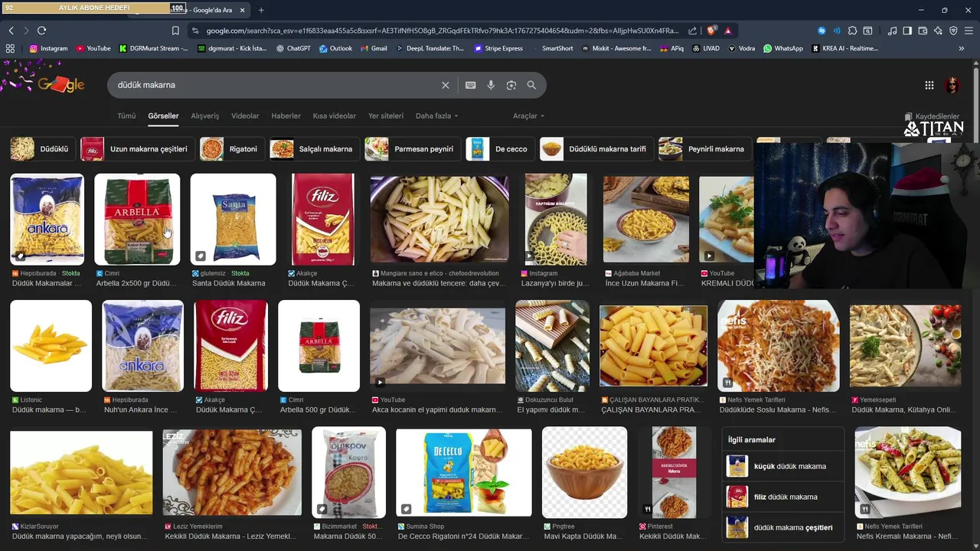Switch to the Videolar tab
The image size is (980, 551).
click(x=245, y=116)
